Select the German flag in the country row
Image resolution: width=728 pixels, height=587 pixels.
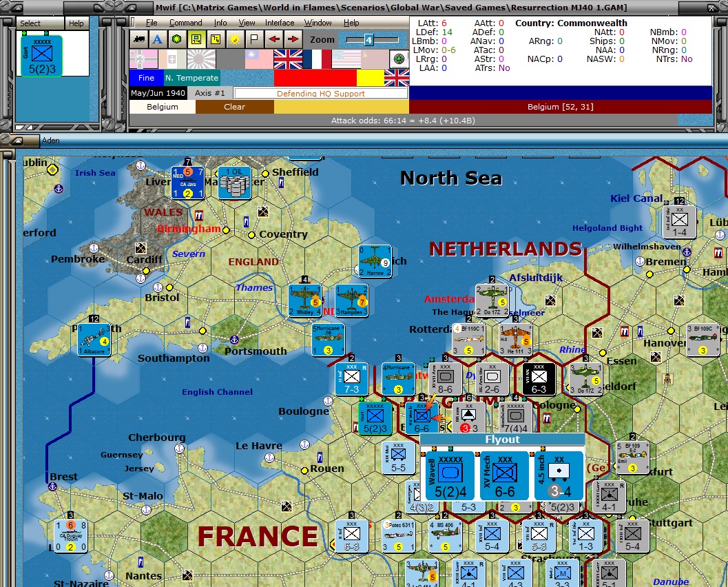pyautogui.click(x=143, y=59)
